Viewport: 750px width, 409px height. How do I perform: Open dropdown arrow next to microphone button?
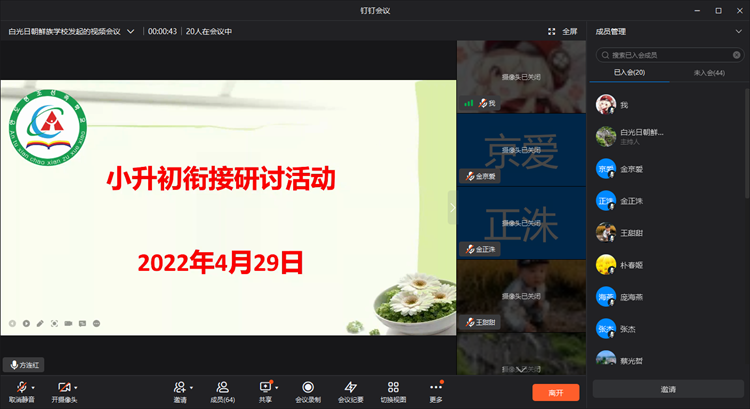(33, 387)
